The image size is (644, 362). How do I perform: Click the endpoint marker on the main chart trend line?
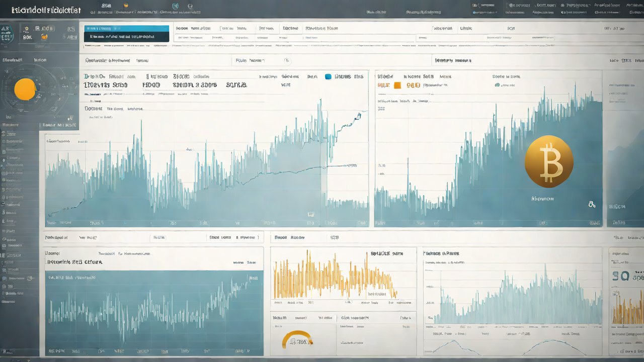[358, 116]
